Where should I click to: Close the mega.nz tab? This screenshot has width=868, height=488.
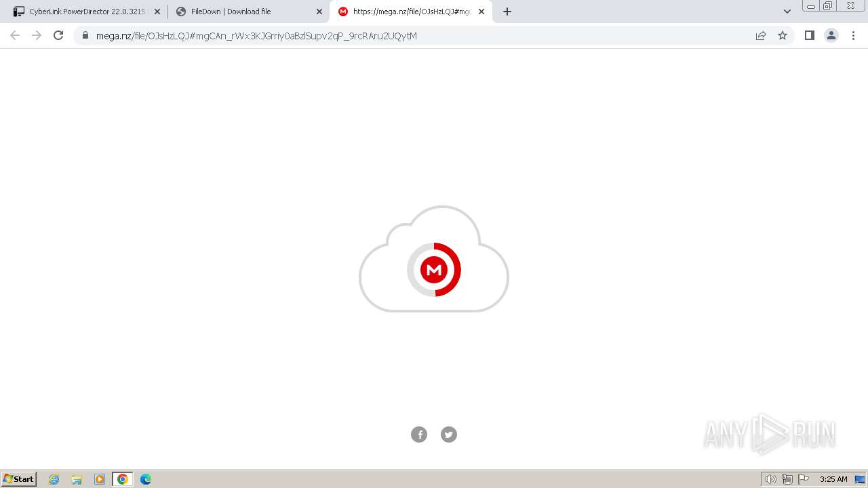pos(481,12)
